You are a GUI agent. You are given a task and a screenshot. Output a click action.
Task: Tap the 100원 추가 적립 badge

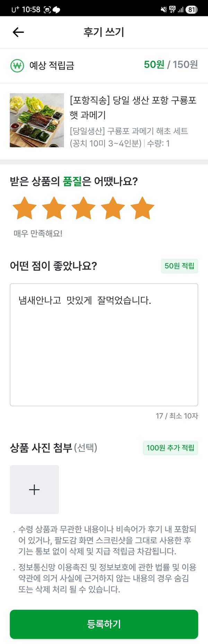pyautogui.click(x=170, y=448)
